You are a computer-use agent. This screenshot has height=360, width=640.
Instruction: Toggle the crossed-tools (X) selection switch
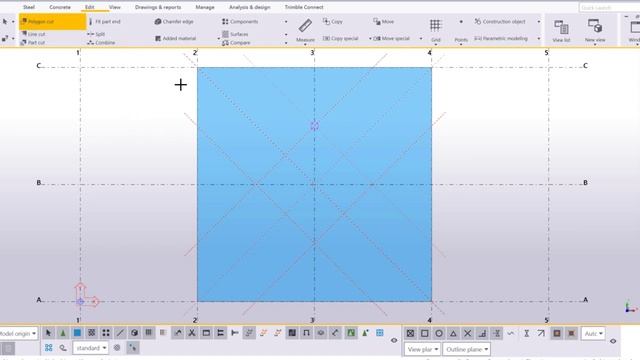(x=191, y=333)
